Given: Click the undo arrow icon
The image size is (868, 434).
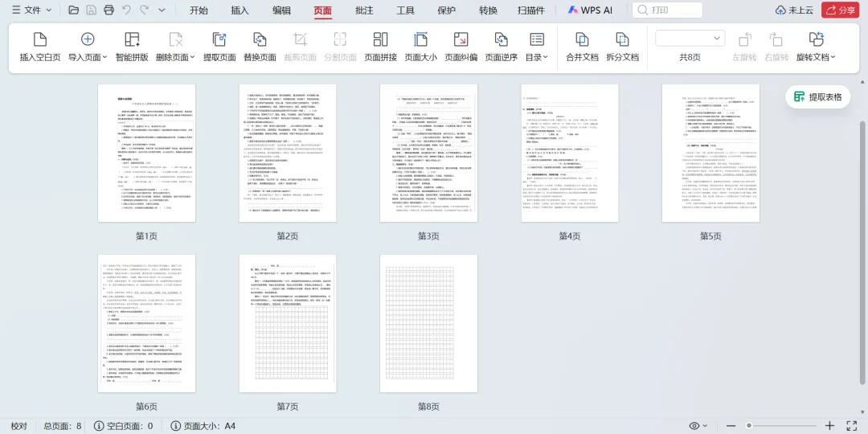Looking at the screenshot, I should (127, 10).
